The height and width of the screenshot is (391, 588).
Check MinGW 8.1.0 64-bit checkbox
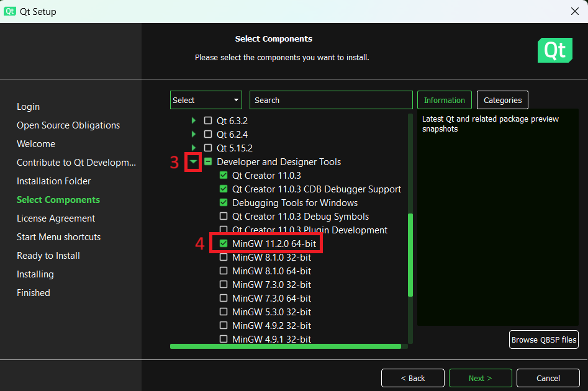click(224, 271)
